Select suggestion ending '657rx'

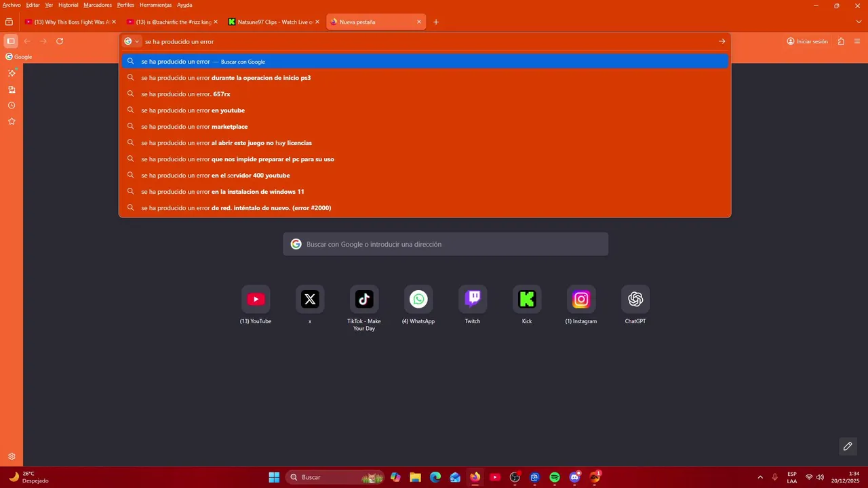pos(425,94)
